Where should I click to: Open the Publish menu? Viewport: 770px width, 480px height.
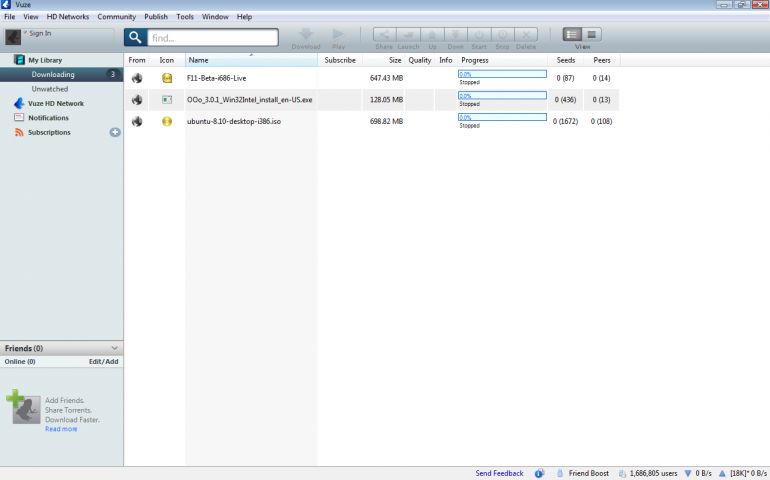tap(156, 17)
